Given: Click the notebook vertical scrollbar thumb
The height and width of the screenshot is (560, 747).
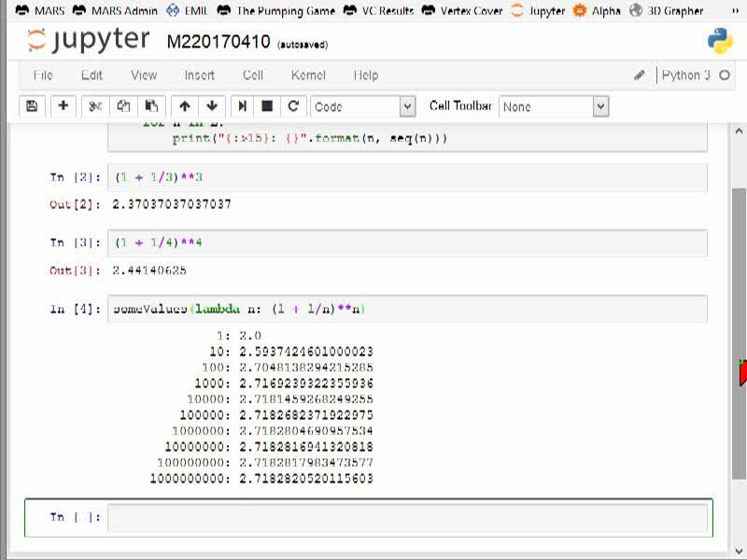Looking at the screenshot, I should (x=739, y=333).
